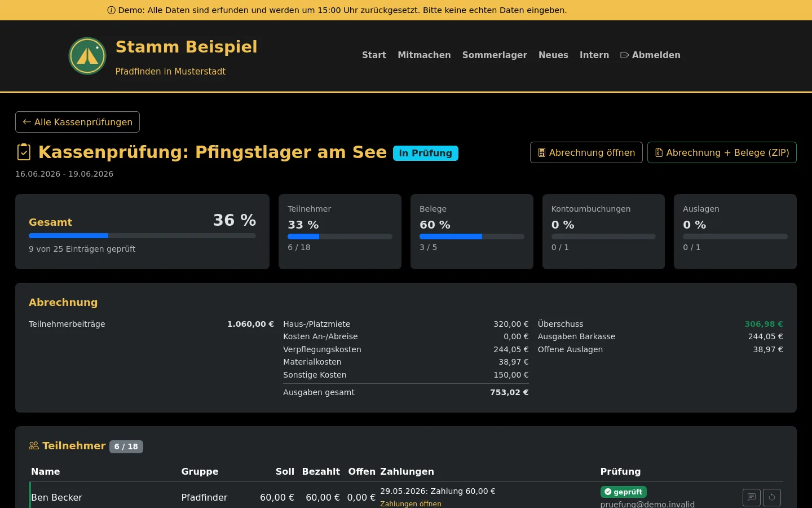Click the Auslagen progress bar
The image size is (812, 508).
pos(735,237)
